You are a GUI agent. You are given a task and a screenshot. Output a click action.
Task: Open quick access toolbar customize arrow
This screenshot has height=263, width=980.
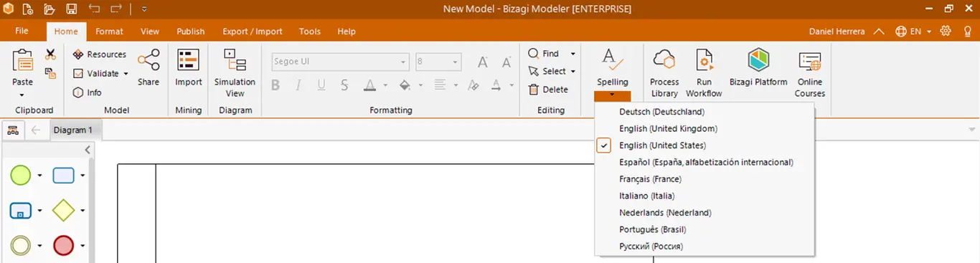(x=143, y=9)
